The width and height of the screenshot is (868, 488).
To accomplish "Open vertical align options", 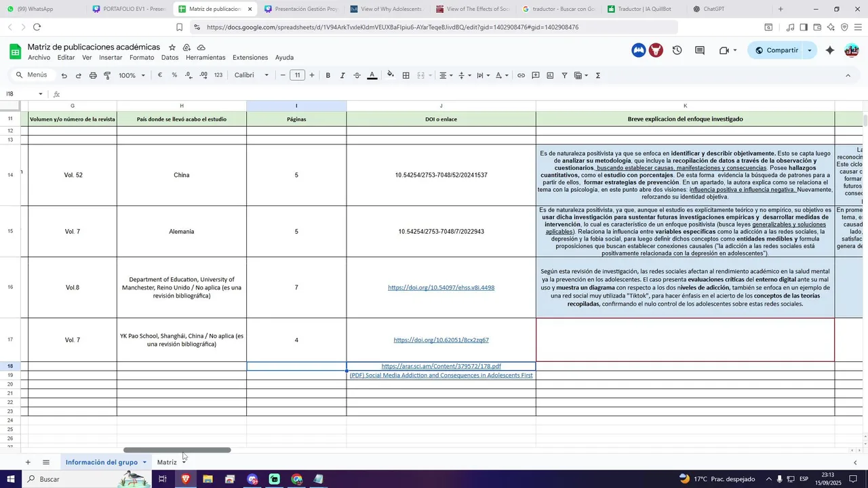I will coord(465,75).
